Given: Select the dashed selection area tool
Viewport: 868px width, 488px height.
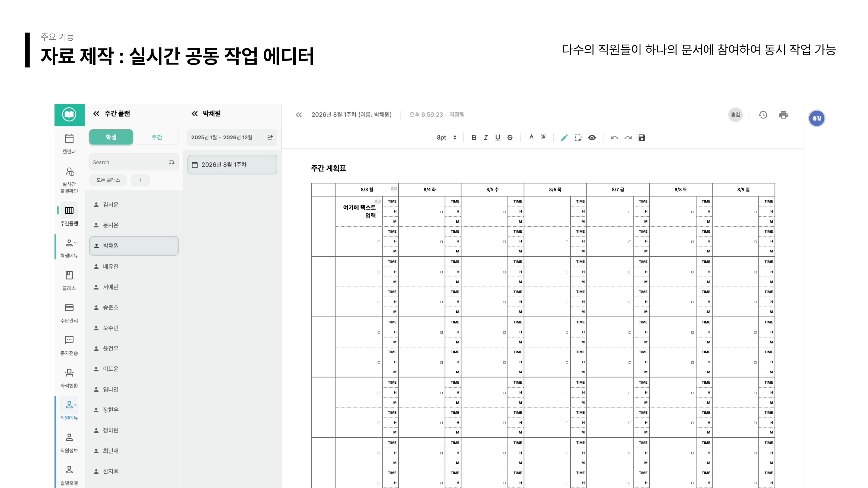Looking at the screenshot, I should point(578,137).
